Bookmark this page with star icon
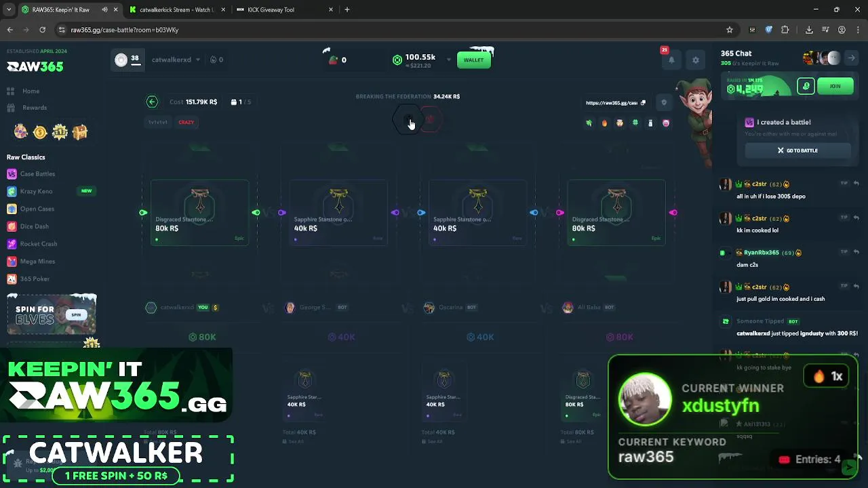The height and width of the screenshot is (488, 868). tap(730, 30)
